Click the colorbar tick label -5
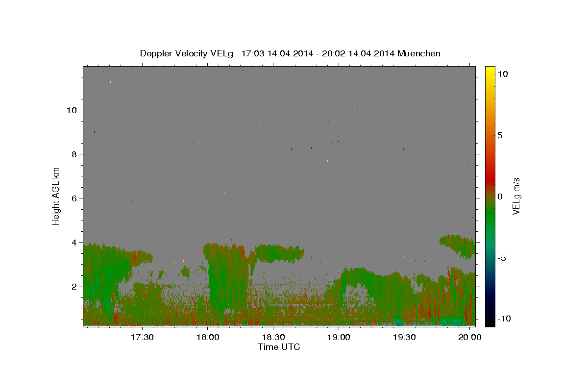588x392 pixels. (x=501, y=258)
